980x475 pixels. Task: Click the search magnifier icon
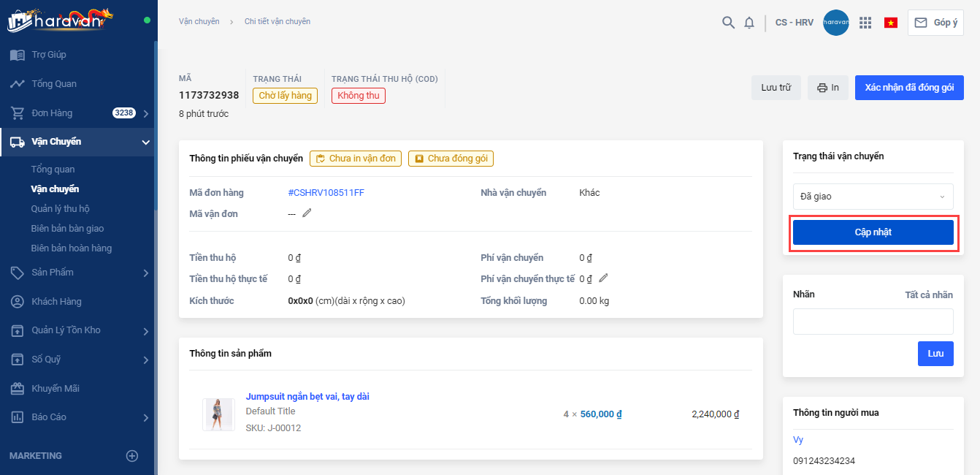(x=728, y=23)
